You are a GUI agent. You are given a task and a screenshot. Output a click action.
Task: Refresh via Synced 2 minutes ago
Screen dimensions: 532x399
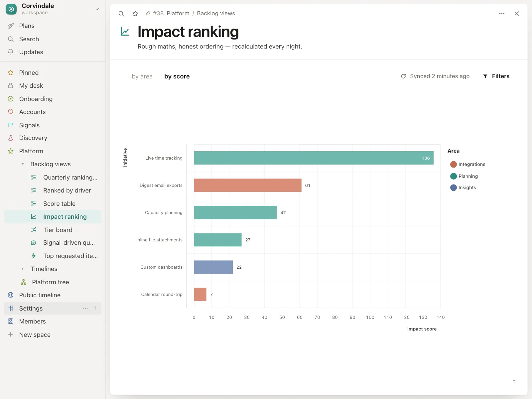[435, 76]
